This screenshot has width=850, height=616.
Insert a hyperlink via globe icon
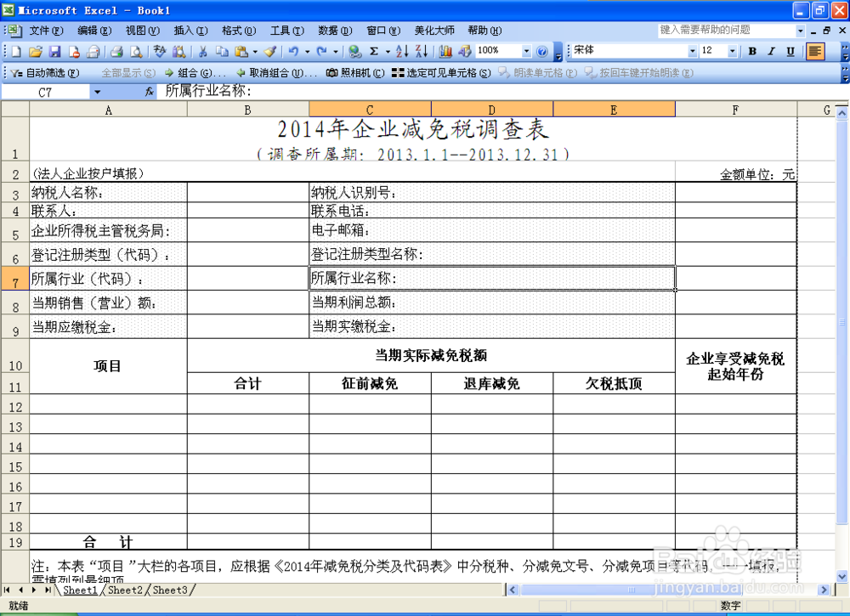click(355, 52)
